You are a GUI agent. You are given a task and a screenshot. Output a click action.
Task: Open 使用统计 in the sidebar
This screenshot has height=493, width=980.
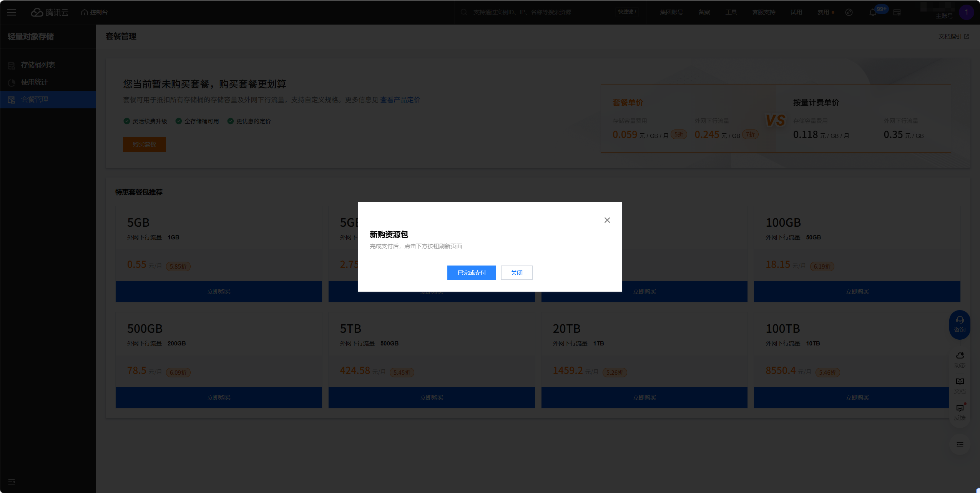point(48,82)
